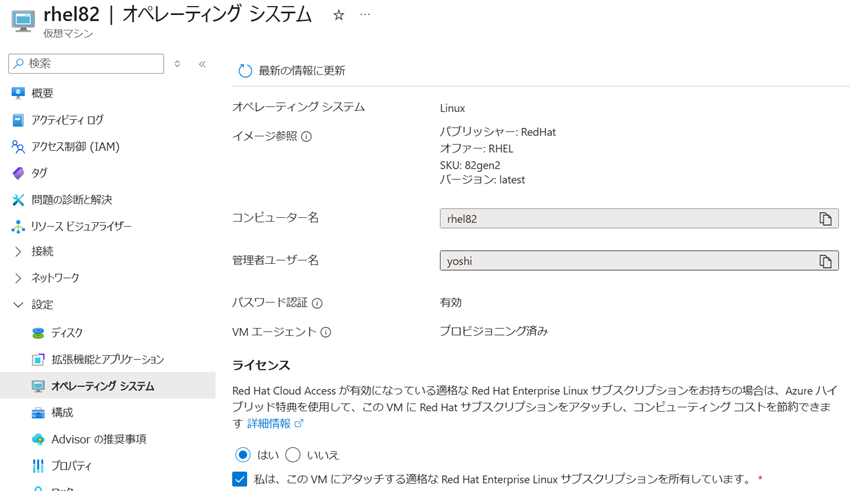
Task: Copy the コンピューター名 value rhel82
Action: click(x=825, y=218)
